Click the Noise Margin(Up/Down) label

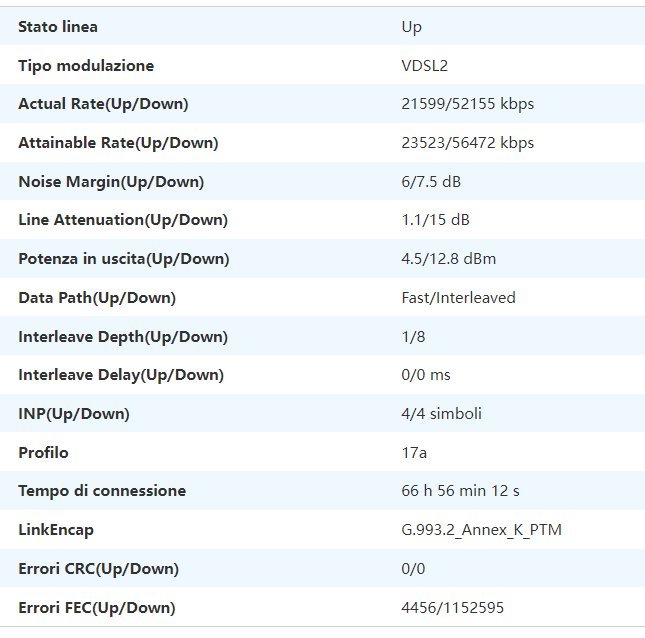coord(111,182)
